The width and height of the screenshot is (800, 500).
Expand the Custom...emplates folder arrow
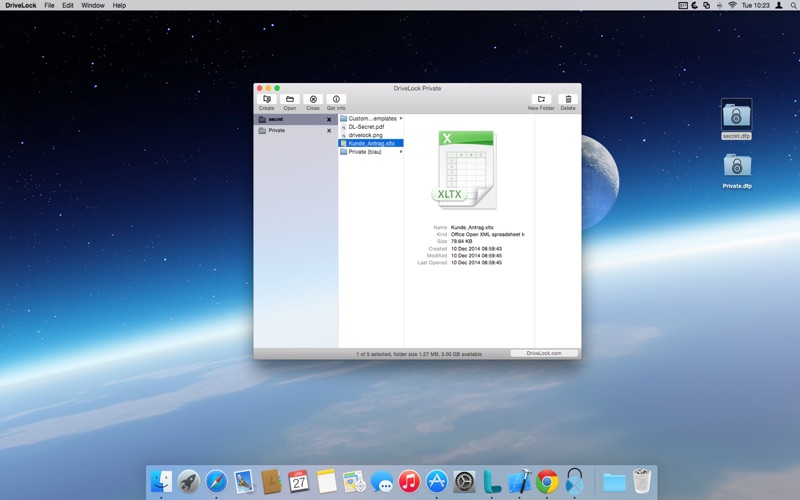tap(401, 118)
